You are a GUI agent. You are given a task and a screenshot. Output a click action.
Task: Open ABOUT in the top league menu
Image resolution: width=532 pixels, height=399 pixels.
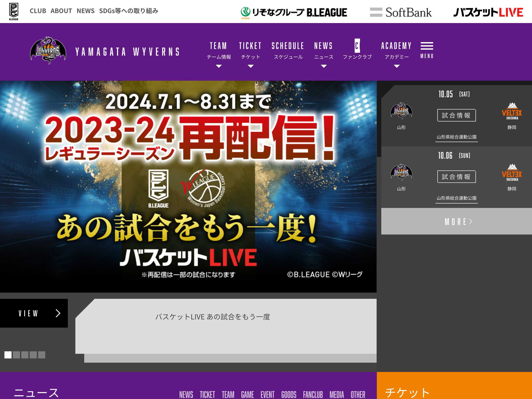coord(61,11)
